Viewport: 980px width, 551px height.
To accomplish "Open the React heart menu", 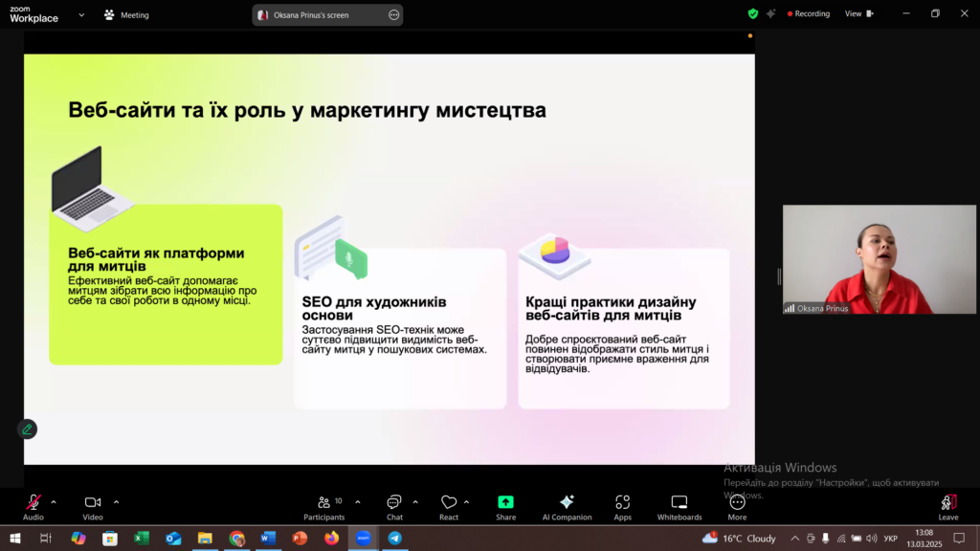I will [449, 507].
